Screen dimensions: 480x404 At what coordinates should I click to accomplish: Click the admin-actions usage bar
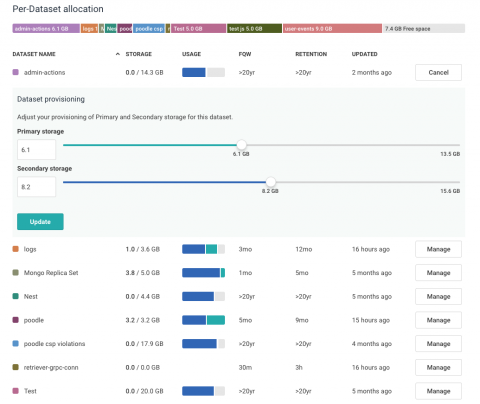tap(203, 72)
